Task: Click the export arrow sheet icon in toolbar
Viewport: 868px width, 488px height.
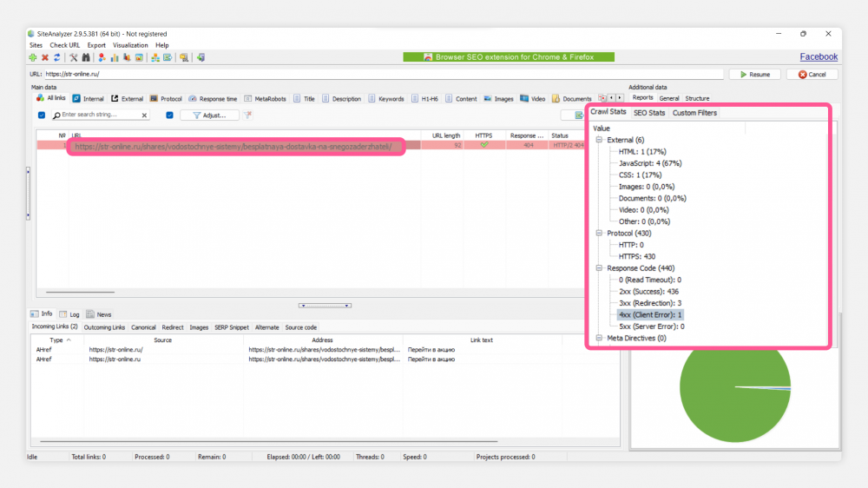Action: coord(168,57)
